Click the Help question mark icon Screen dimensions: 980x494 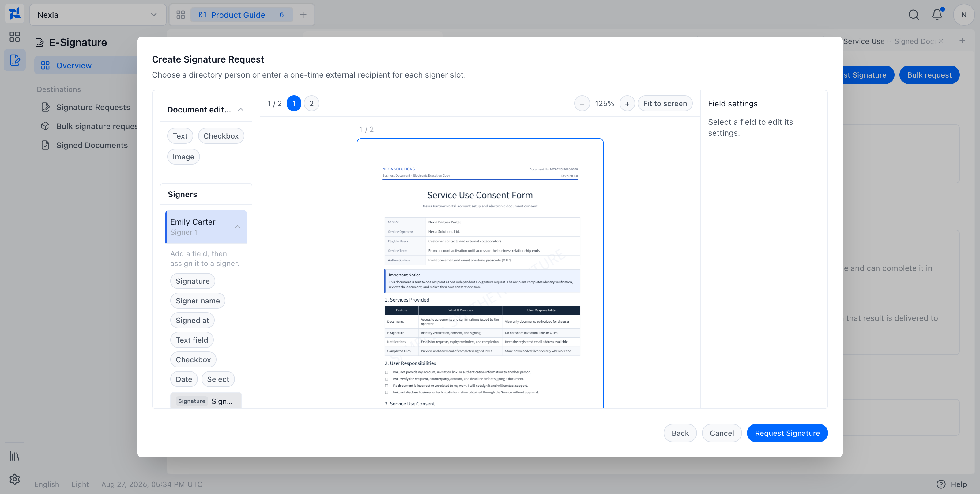[941, 484]
